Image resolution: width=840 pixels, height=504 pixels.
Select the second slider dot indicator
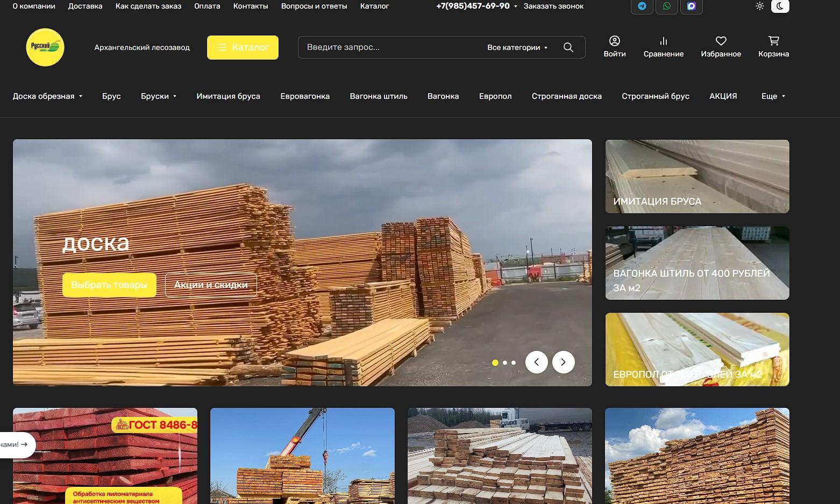504,363
